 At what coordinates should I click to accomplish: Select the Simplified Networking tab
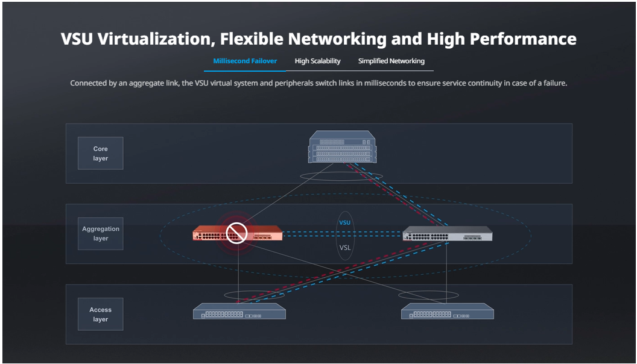tap(391, 61)
